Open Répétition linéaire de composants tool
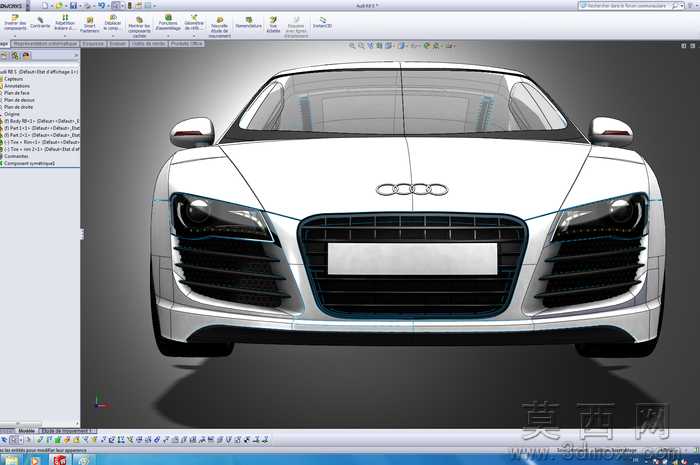 (x=65, y=22)
